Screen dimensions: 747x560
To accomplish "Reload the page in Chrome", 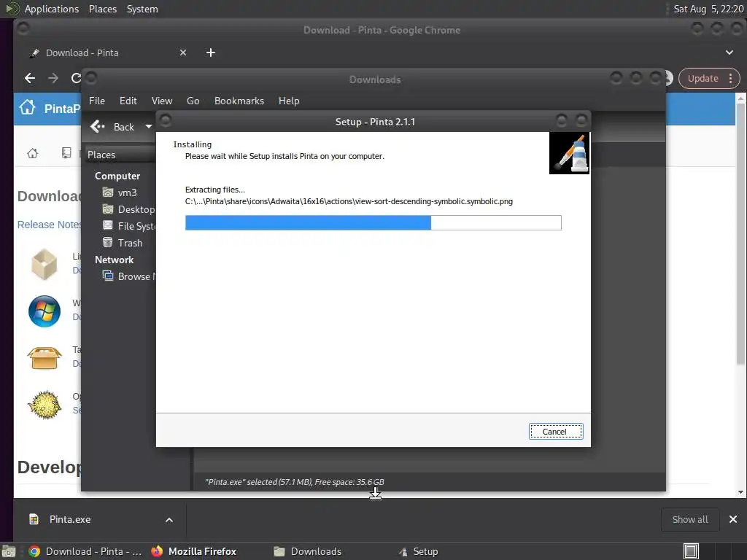I will (x=76, y=78).
